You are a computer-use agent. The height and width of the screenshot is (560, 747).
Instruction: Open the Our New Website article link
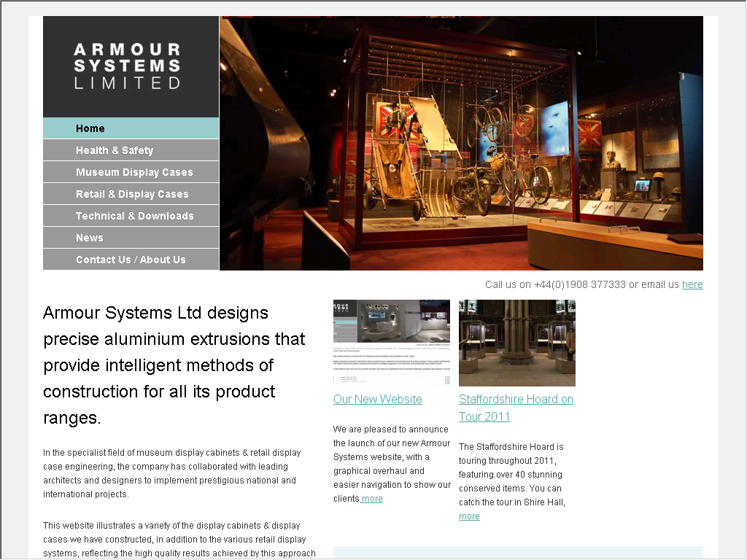pyautogui.click(x=378, y=399)
